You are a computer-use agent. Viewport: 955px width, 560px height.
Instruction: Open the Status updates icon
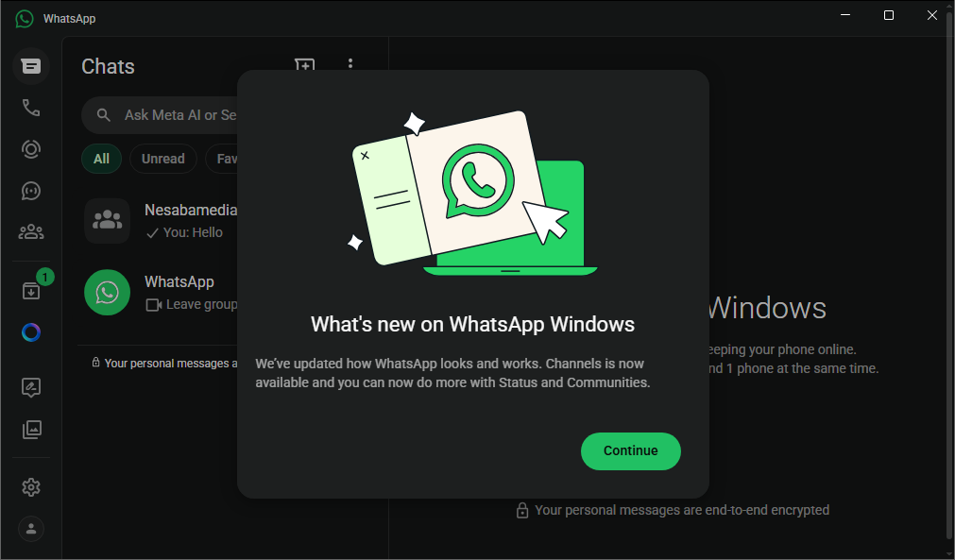[x=31, y=149]
